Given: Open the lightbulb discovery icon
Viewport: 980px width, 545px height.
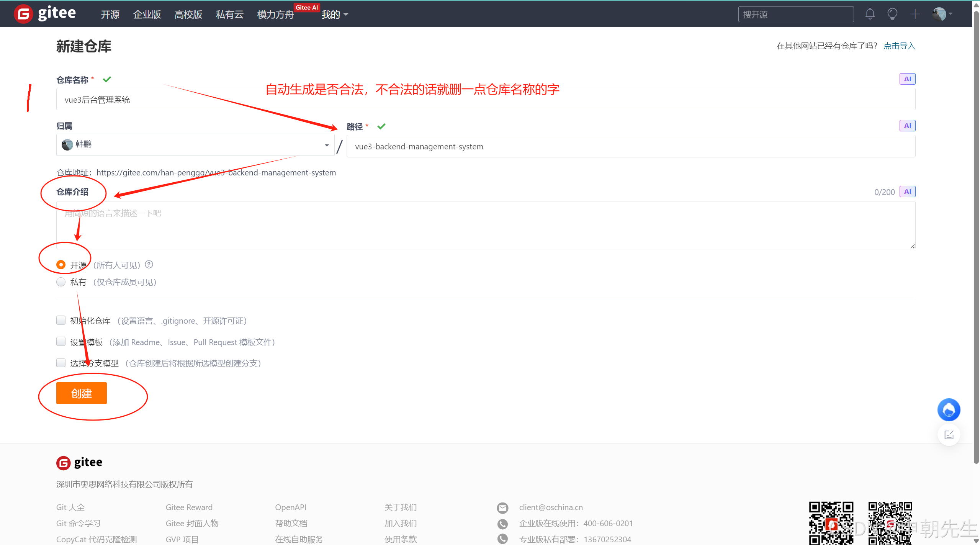Looking at the screenshot, I should point(892,14).
